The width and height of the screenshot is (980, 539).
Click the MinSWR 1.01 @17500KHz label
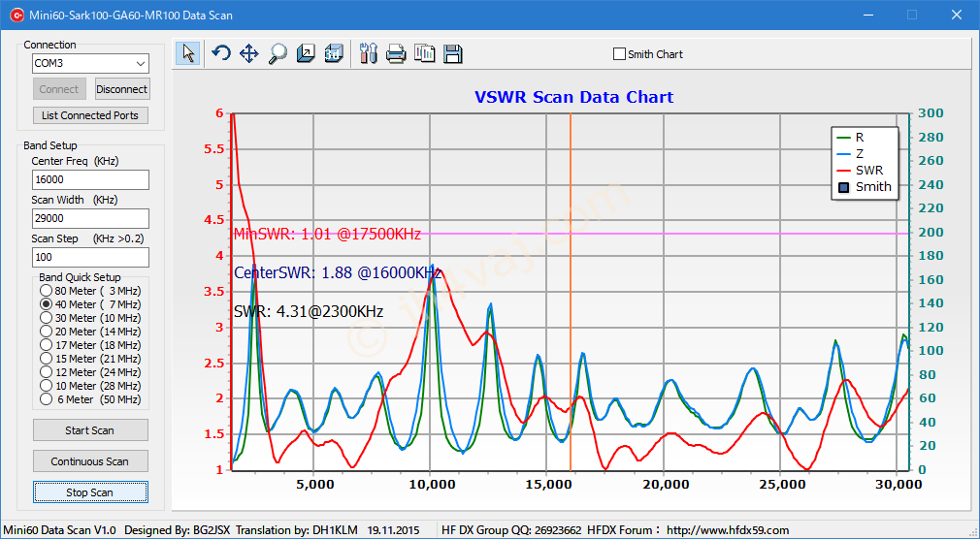(327, 235)
